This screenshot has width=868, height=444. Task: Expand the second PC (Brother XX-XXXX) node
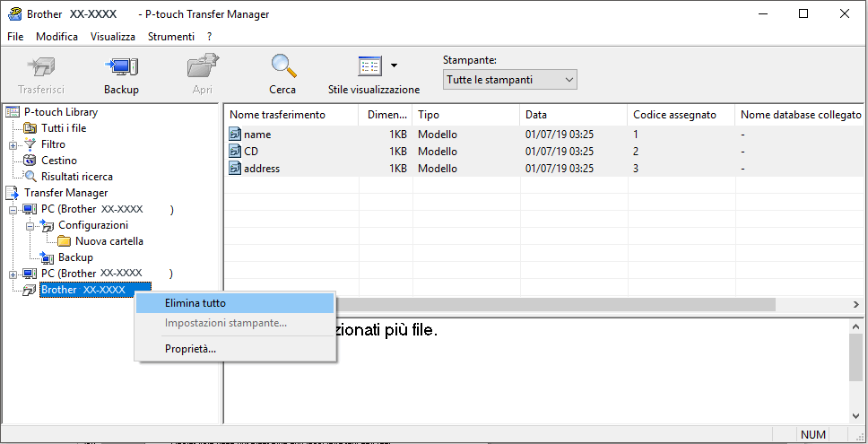[13, 274]
